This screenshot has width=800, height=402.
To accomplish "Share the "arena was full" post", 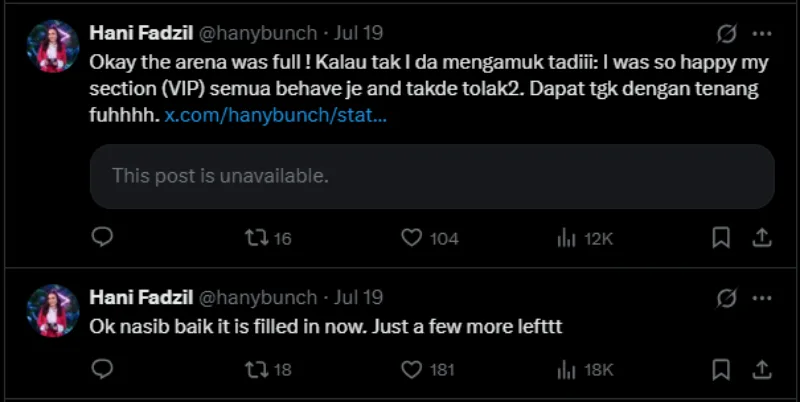I will [760, 238].
